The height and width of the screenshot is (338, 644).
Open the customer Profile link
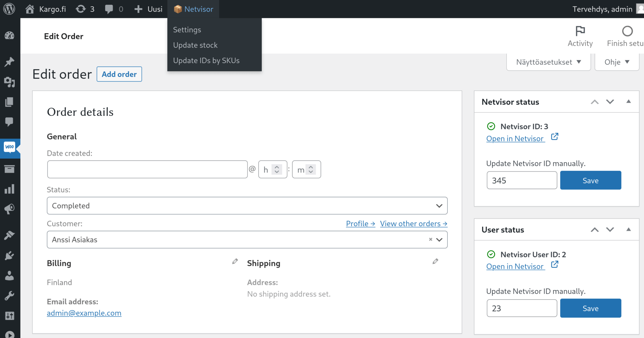click(x=360, y=224)
